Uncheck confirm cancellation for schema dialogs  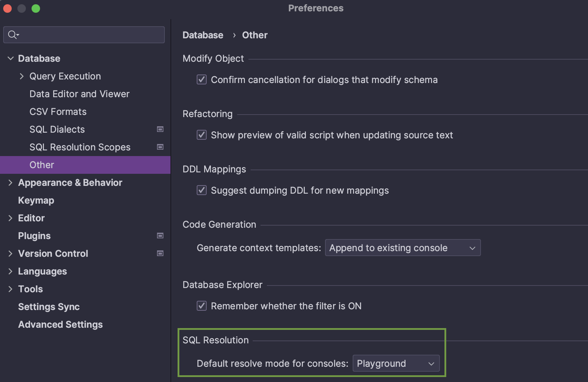pos(201,79)
